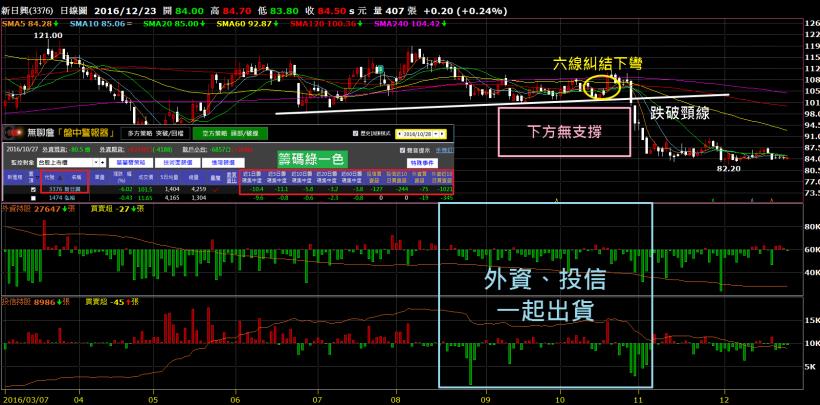Click the 新日興(3376) chart title
The image size is (820, 405).
tap(27, 10)
